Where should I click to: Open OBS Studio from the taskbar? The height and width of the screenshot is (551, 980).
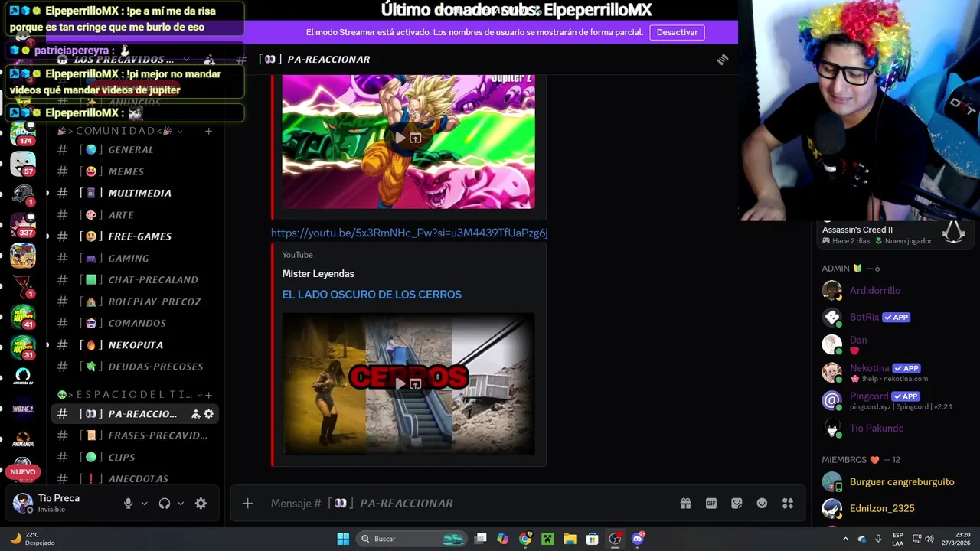pyautogui.click(x=615, y=539)
